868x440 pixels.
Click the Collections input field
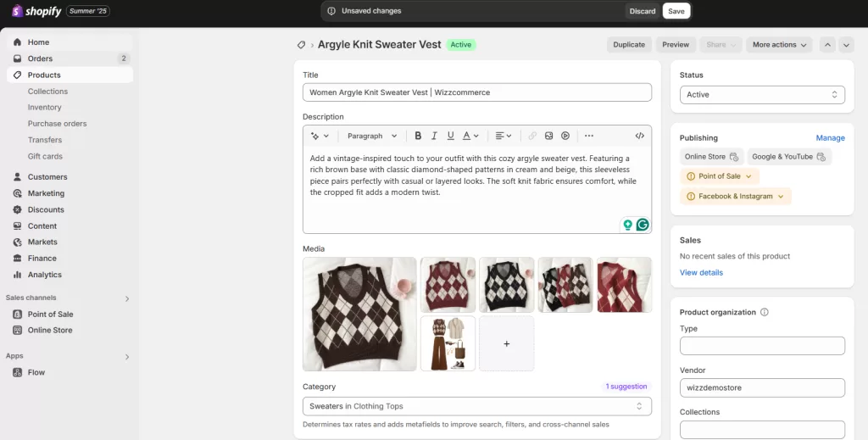tap(762, 430)
